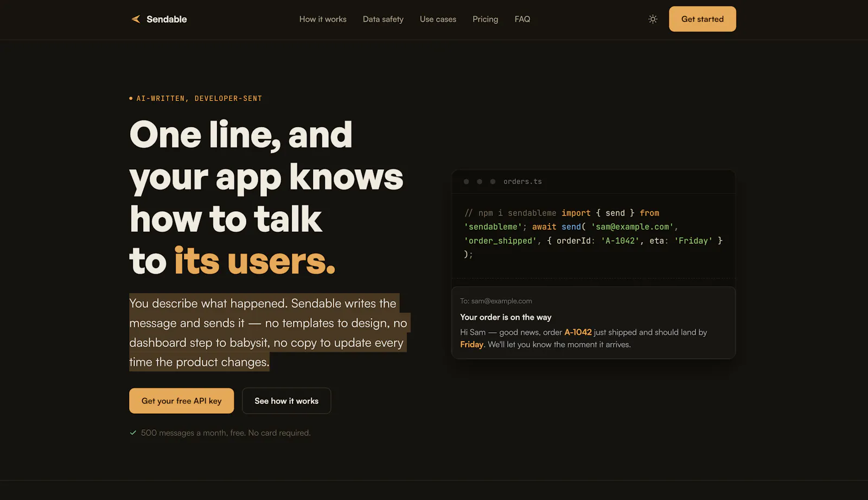
Task: Click the 'its users.' orange headline text
Action: [x=255, y=261]
